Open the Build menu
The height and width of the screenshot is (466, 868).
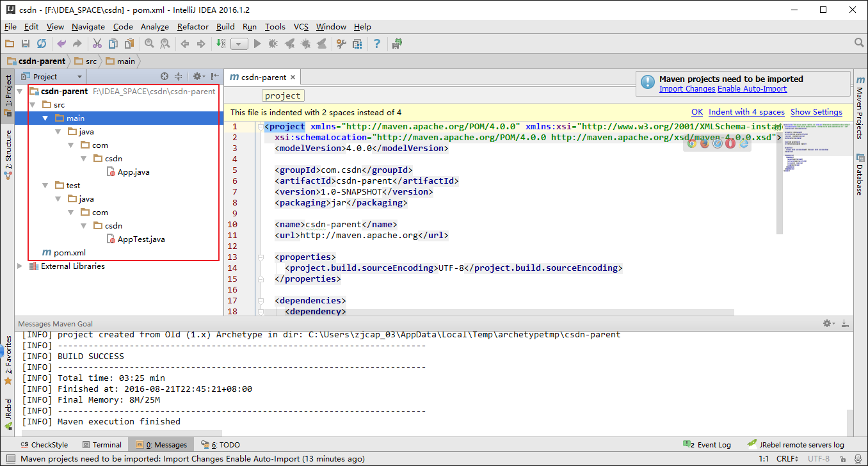pos(225,27)
